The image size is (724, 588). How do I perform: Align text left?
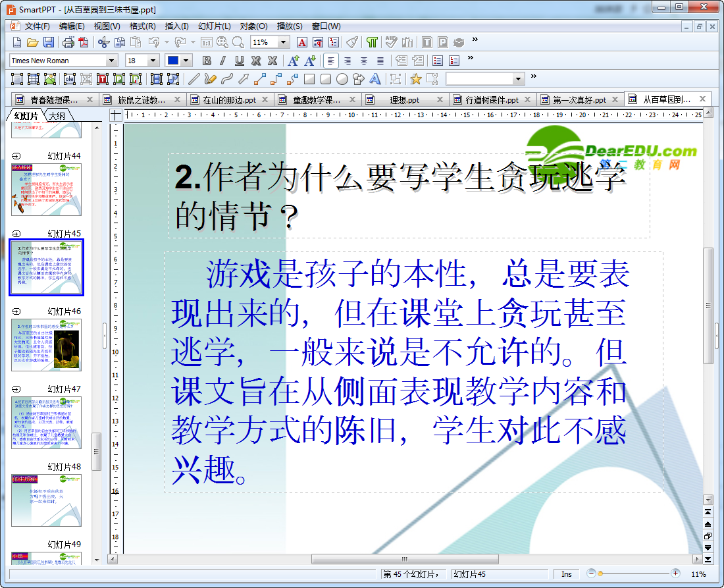pos(330,61)
